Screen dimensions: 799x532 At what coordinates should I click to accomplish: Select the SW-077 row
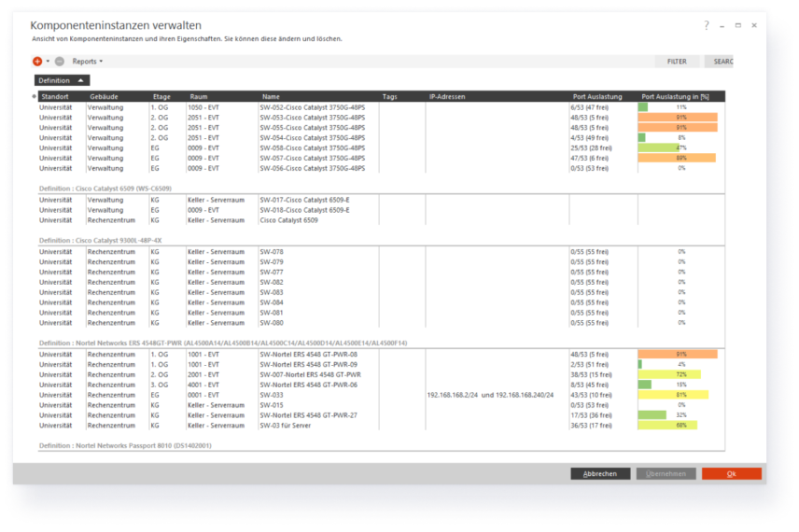[381, 273]
